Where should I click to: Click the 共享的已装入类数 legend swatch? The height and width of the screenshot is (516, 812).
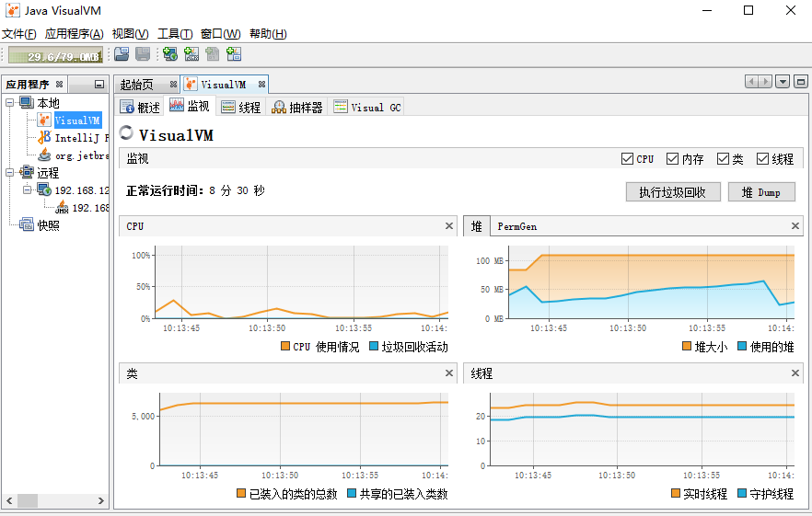(x=351, y=493)
